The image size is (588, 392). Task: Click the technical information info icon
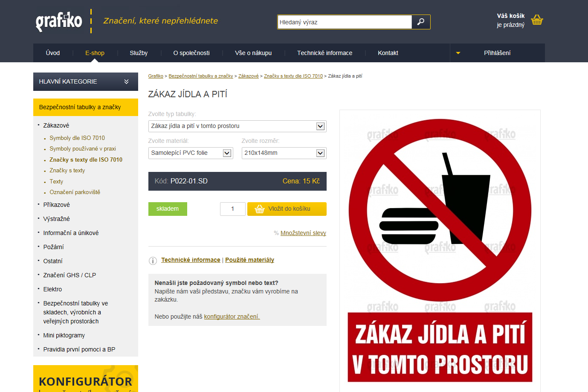coord(153,261)
